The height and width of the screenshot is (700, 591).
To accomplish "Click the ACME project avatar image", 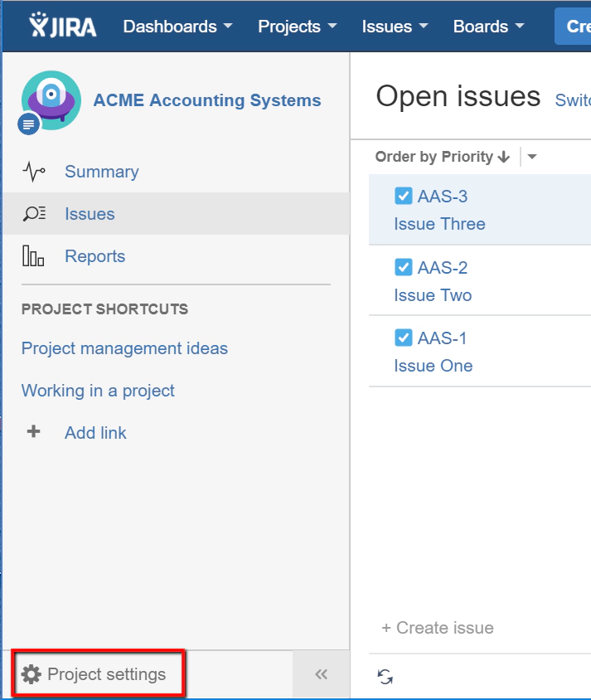I will pyautogui.click(x=50, y=98).
